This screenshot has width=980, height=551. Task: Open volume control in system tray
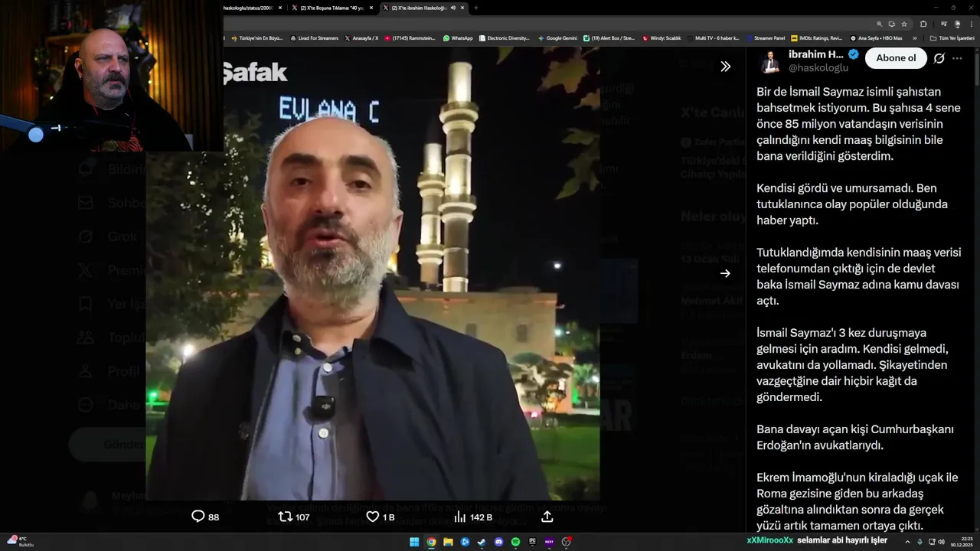[x=941, y=542]
